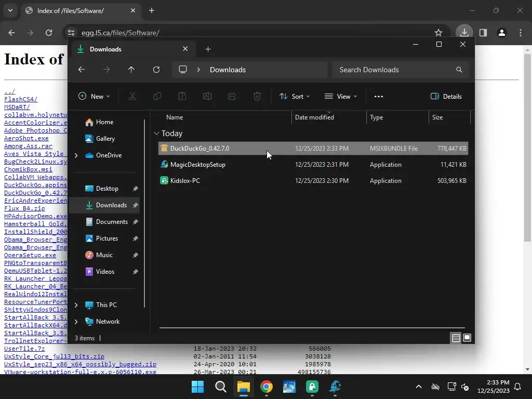Select the DuckDuckGo_0.42.7.0 file

313,148
